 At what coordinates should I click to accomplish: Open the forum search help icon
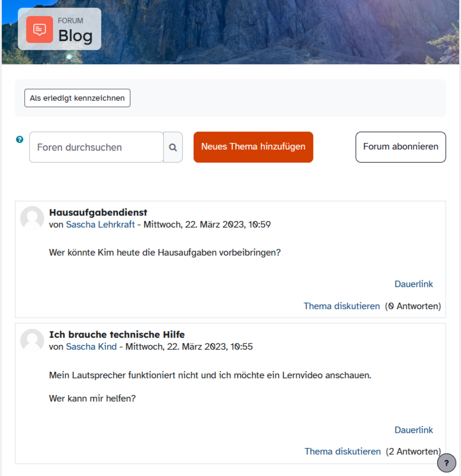(x=20, y=140)
